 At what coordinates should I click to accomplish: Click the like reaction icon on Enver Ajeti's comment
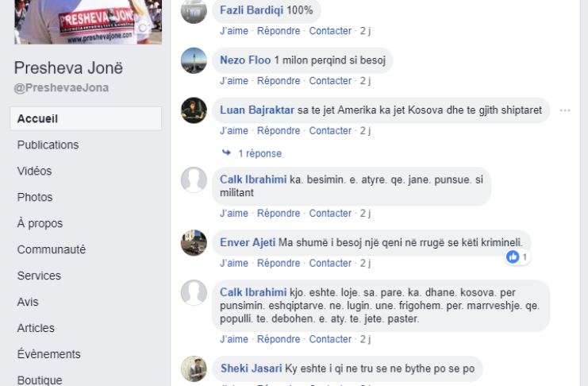(x=513, y=257)
